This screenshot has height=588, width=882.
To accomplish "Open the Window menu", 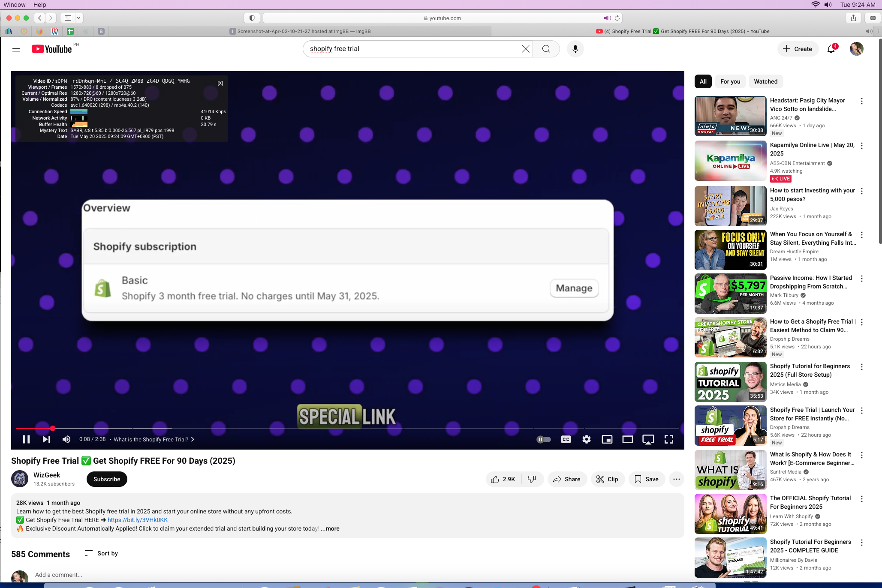I will point(15,5).
